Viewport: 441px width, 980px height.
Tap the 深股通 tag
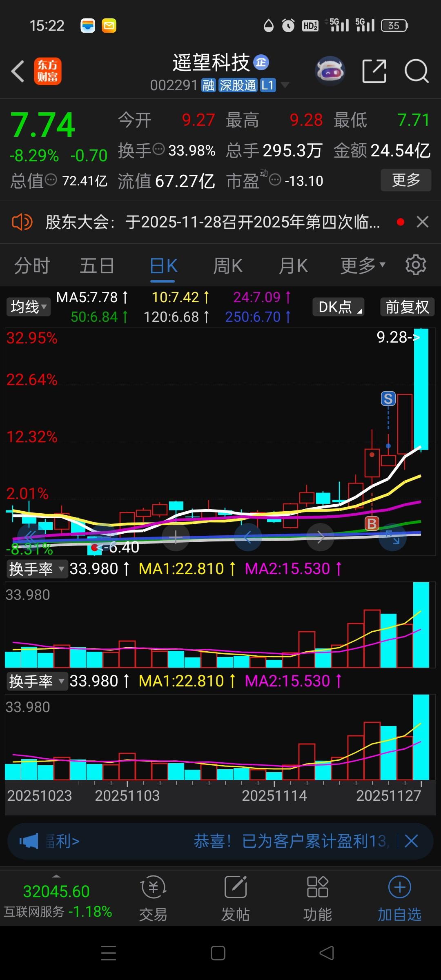coord(238,85)
